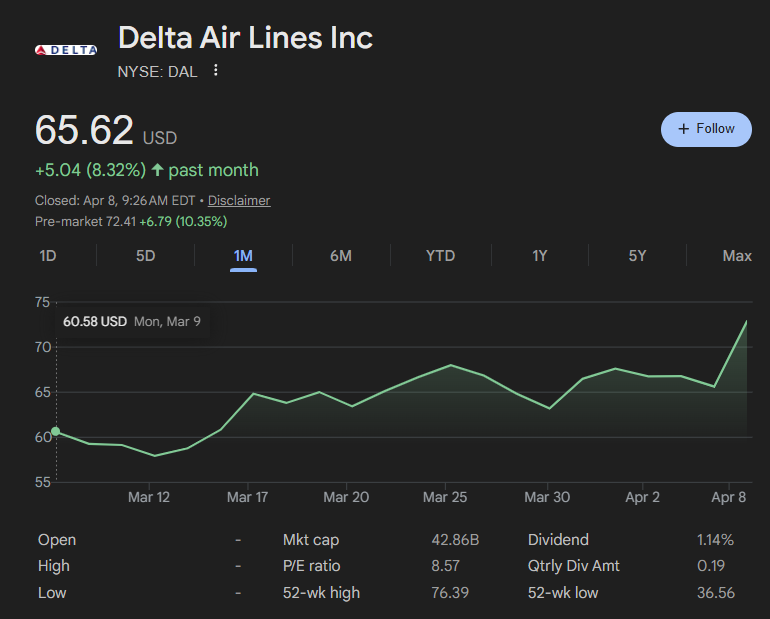Switch to the YTD time range
Viewport: 770px width, 619px height.
[x=440, y=256]
